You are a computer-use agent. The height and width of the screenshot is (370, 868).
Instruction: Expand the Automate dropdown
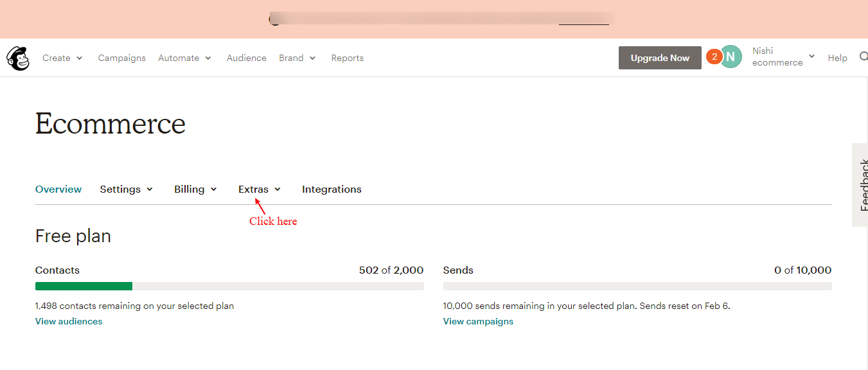click(x=184, y=58)
